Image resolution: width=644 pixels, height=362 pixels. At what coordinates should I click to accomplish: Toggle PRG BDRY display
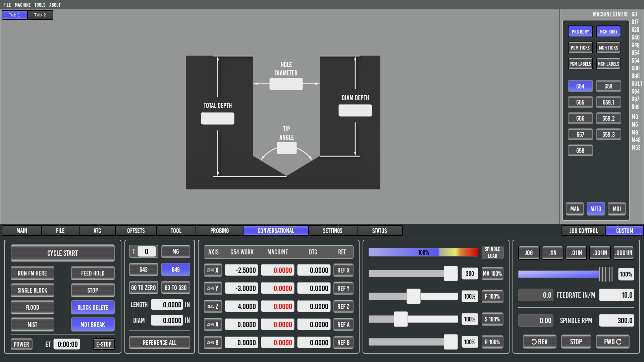(580, 32)
